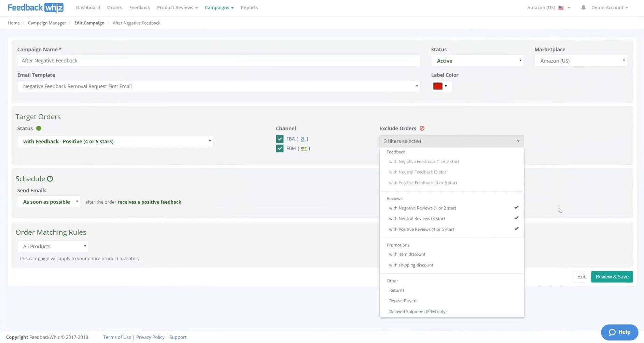The image size is (644, 343).
Task: Toggle the FBM channel checkbox
Action: pos(280,148)
